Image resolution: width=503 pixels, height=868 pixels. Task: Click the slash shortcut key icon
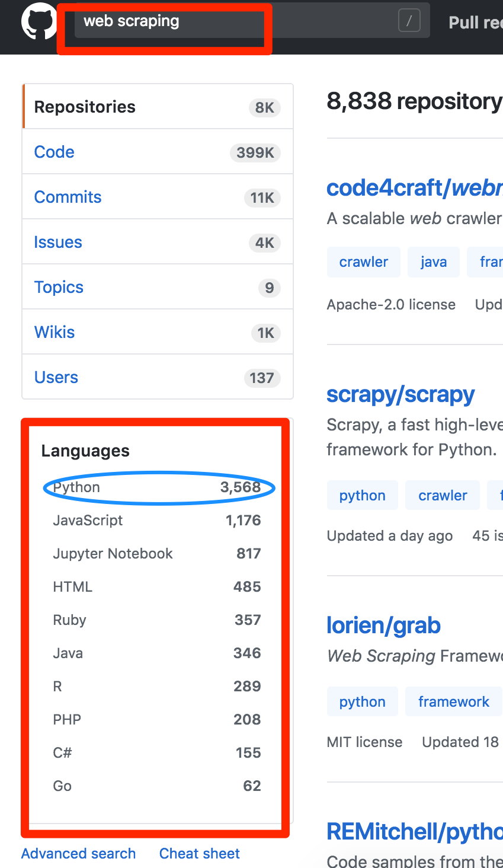point(409,21)
